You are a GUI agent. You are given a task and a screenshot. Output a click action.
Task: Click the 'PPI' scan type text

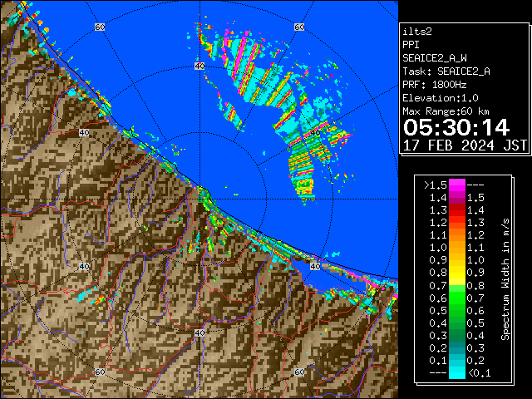(x=411, y=45)
